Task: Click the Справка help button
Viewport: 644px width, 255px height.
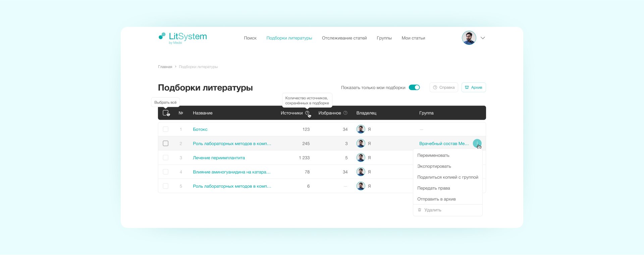Action: click(444, 87)
